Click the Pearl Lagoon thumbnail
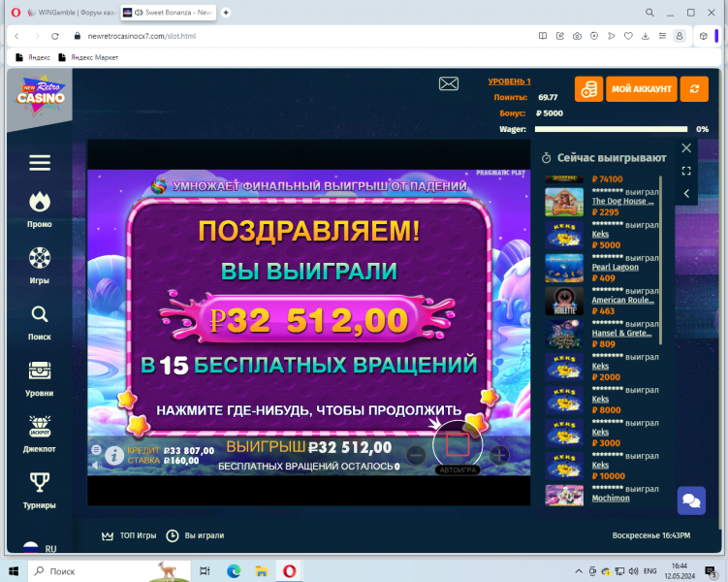 564,268
